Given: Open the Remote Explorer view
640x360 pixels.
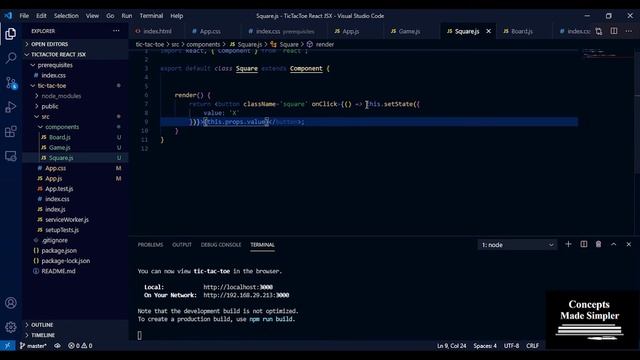Looking at the screenshot, I should [11, 156].
